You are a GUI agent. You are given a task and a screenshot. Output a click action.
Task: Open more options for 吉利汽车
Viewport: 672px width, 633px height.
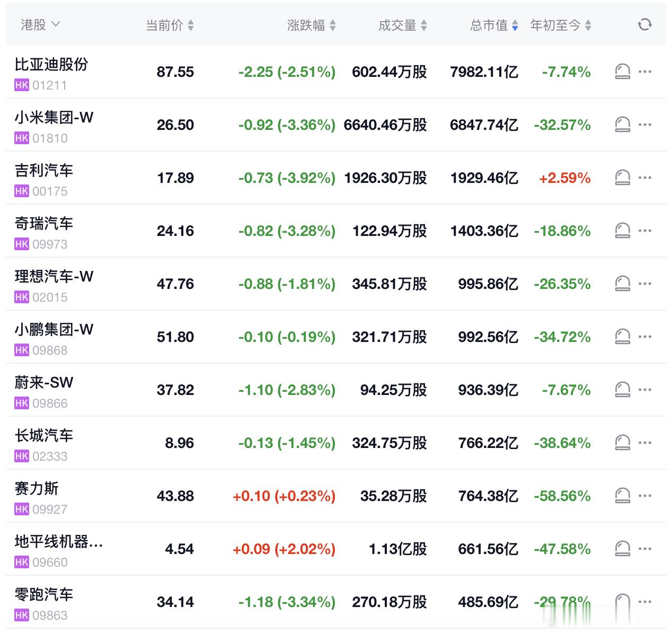click(645, 178)
